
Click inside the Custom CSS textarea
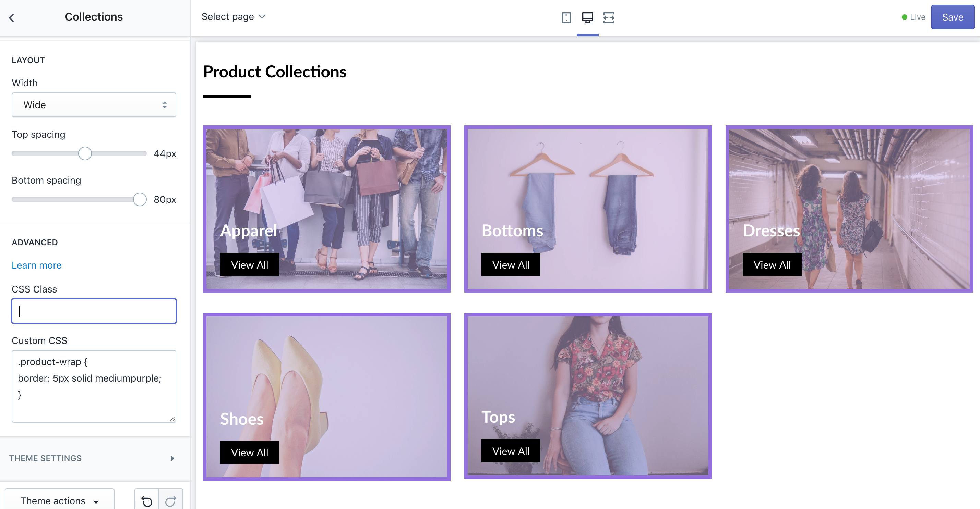[x=94, y=386]
